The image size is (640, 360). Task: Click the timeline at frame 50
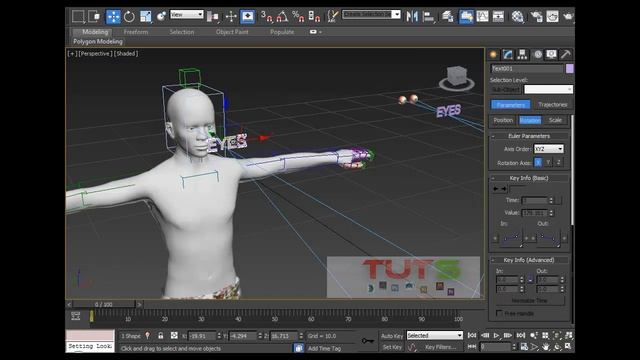[x=275, y=317]
